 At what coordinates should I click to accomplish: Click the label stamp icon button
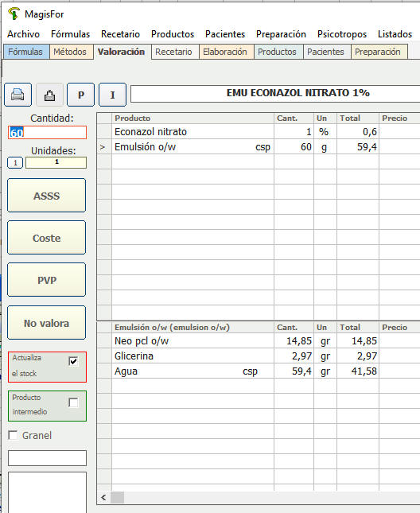pos(49,95)
